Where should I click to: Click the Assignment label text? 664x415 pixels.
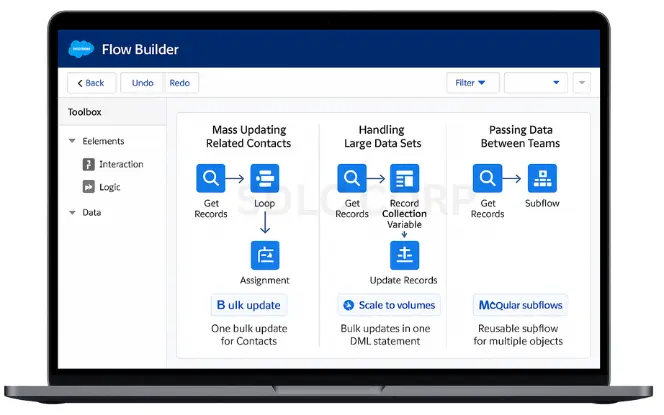coord(265,280)
